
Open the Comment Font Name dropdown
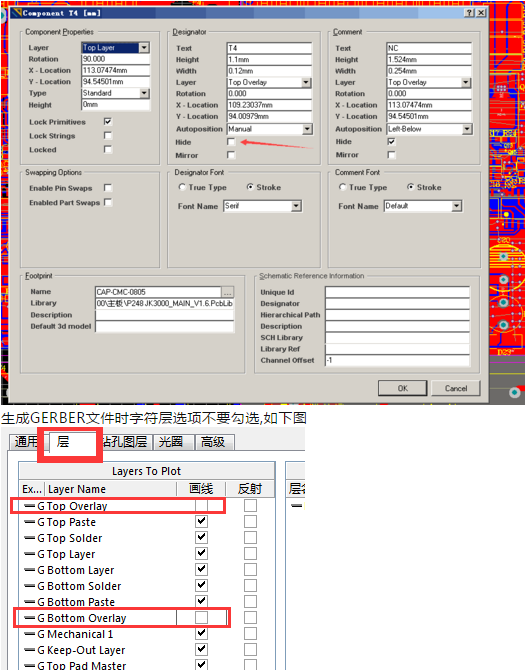[x=457, y=206]
